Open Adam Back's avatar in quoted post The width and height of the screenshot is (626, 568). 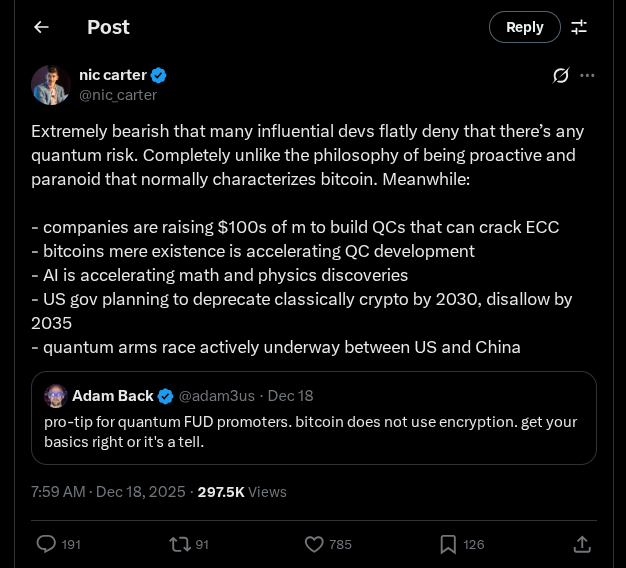(56, 396)
